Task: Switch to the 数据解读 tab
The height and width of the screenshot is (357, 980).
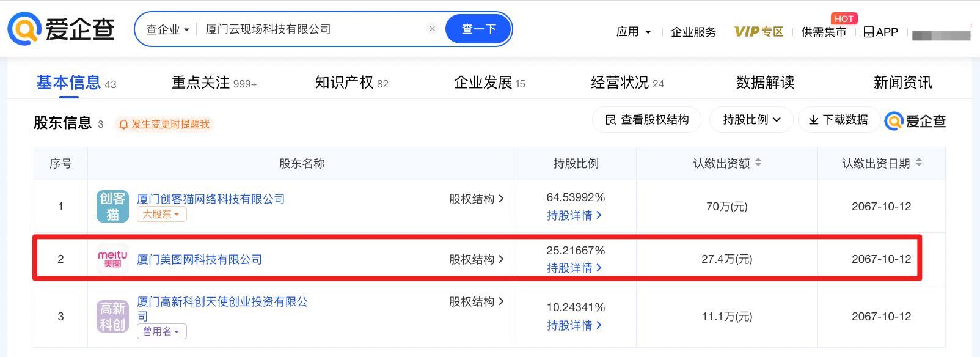Action: pos(765,83)
